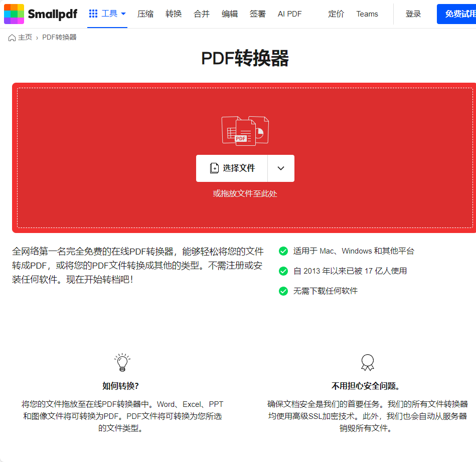476x462 pixels.
Task: Click checkmark beside 无需下载任何软件
Action: point(283,291)
